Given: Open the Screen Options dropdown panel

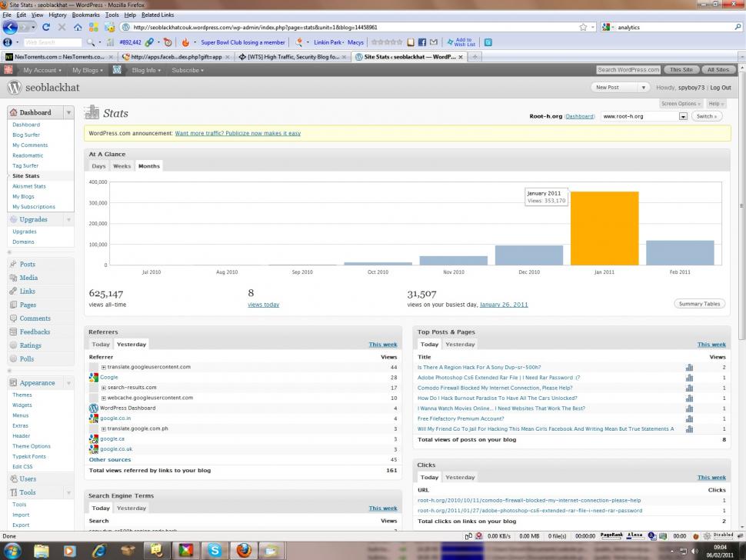Looking at the screenshot, I should click(x=681, y=103).
